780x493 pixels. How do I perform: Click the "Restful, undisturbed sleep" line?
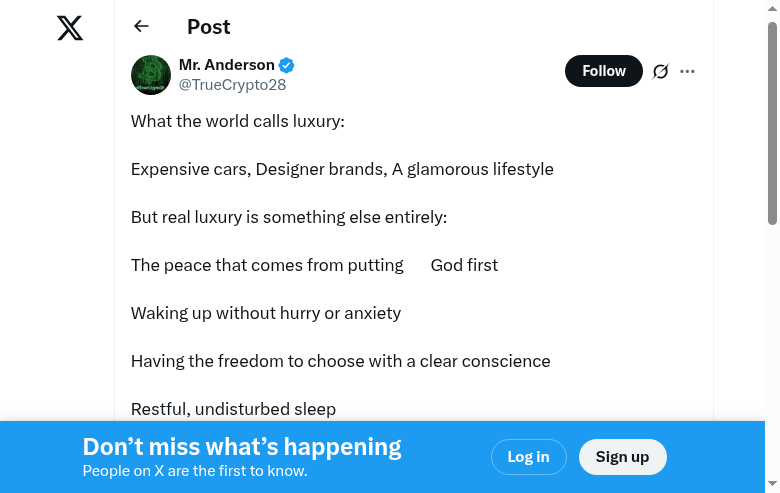coord(233,409)
